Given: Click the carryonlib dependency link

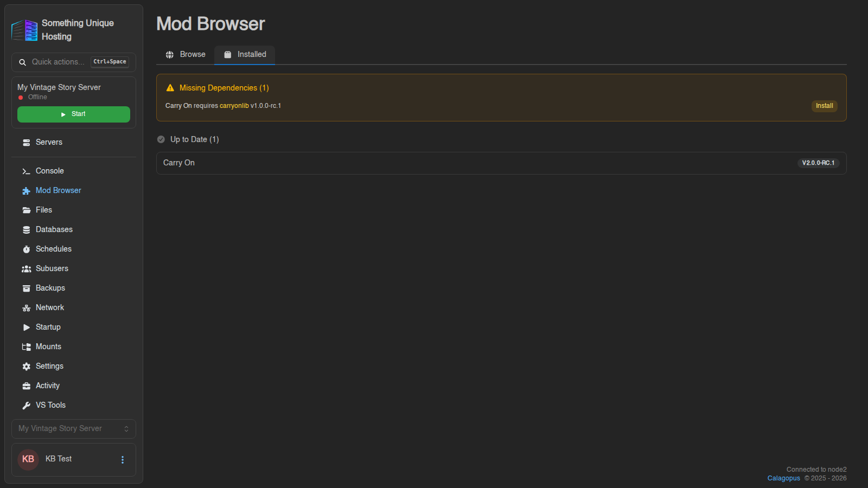Looking at the screenshot, I should [x=234, y=106].
